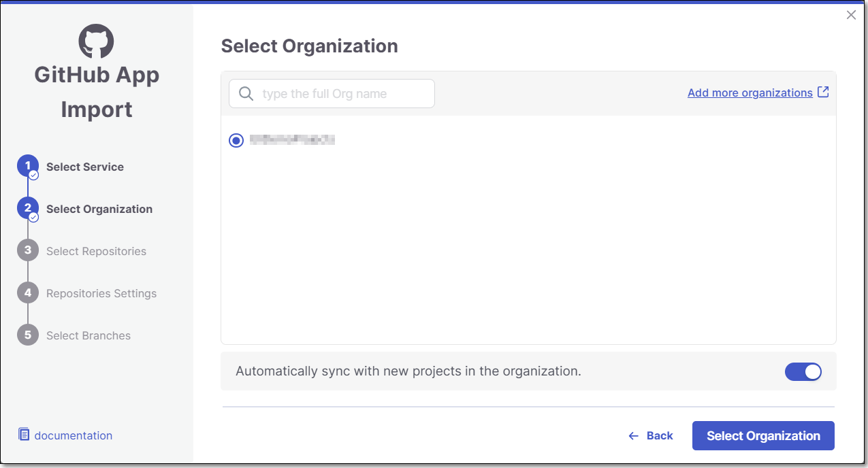Click the search magnifier icon
The image size is (868, 468).
246,94
